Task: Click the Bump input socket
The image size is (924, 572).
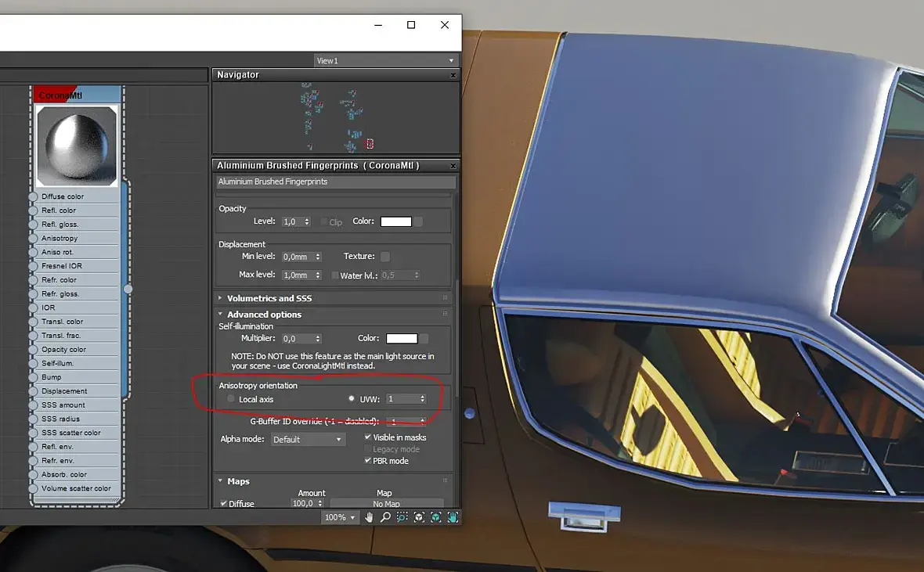Action: point(33,377)
